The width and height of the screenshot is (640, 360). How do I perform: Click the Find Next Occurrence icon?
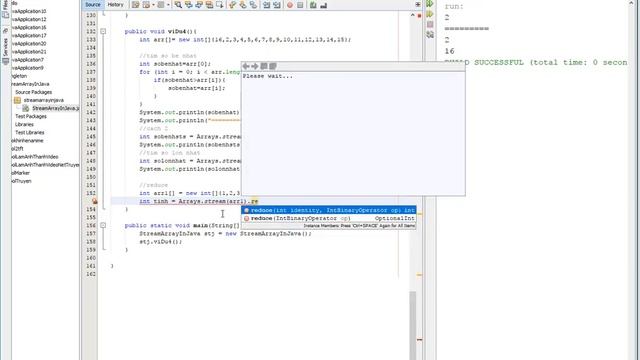click(199, 5)
